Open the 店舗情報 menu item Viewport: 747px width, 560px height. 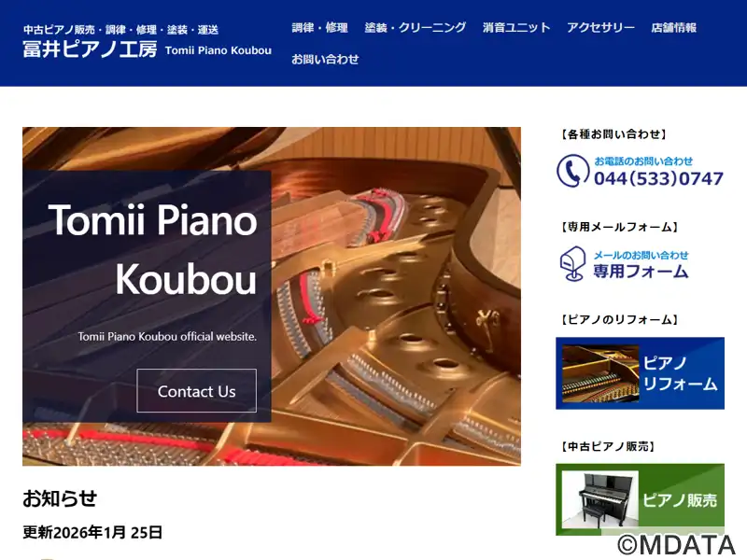pyautogui.click(x=673, y=28)
